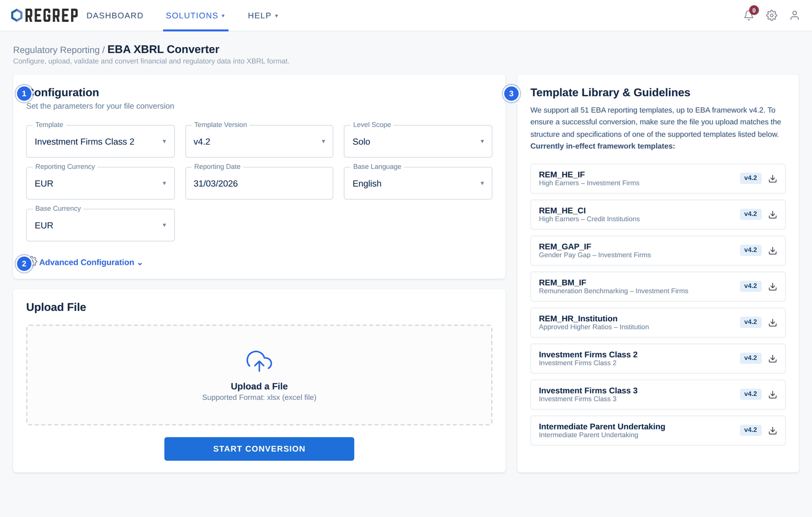This screenshot has width=812, height=517.
Task: Select the REM_HE_IF template name
Action: tap(562, 175)
